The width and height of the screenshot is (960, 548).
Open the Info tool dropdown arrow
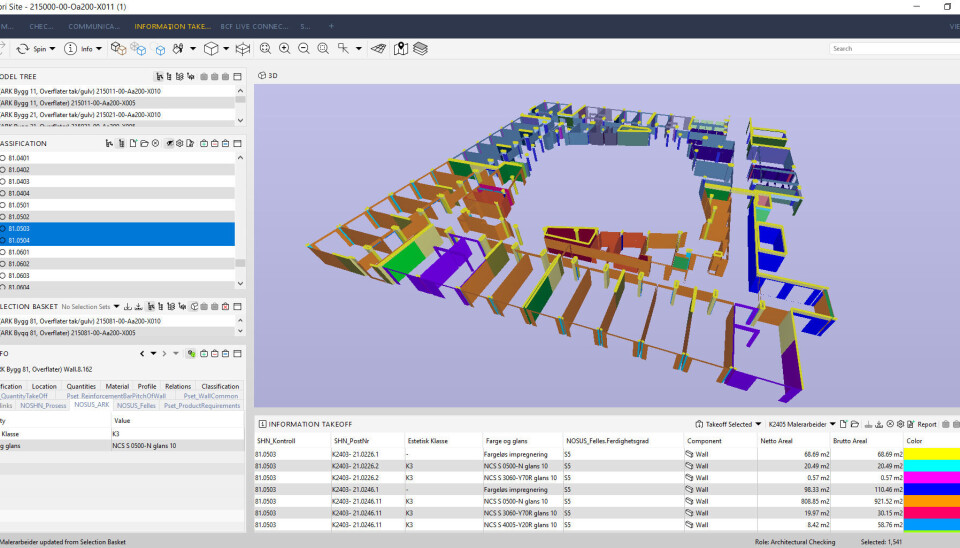point(99,49)
